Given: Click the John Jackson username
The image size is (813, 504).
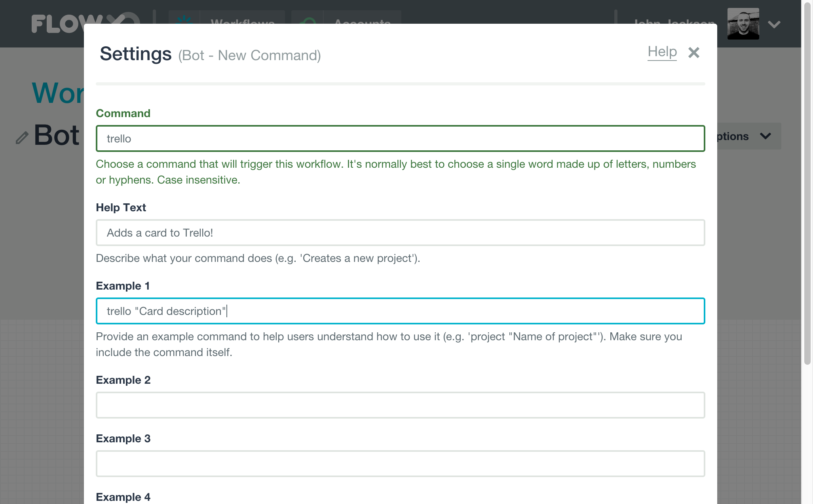Looking at the screenshot, I should pyautogui.click(x=674, y=21).
